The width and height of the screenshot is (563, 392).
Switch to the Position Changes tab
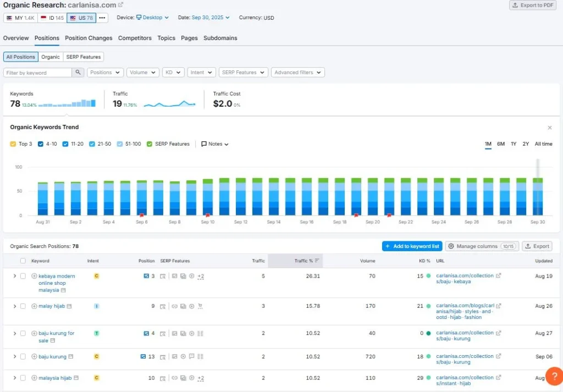point(89,38)
